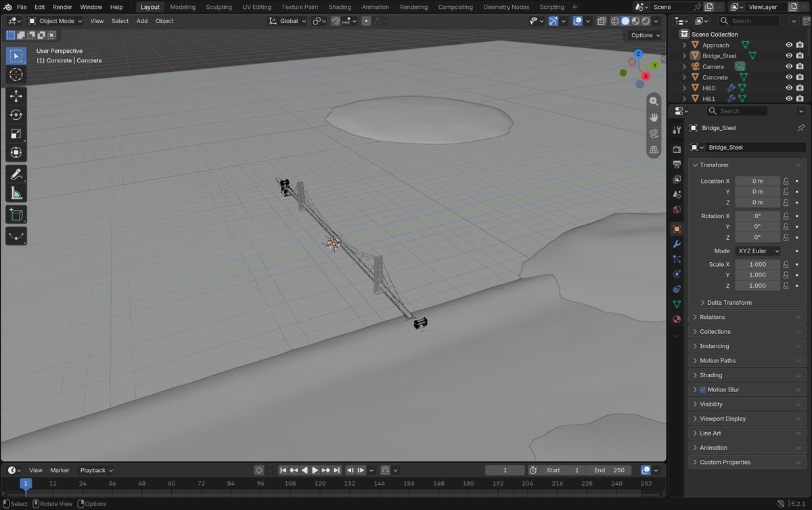Open the World properties tab
812x510 pixels.
[677, 209]
